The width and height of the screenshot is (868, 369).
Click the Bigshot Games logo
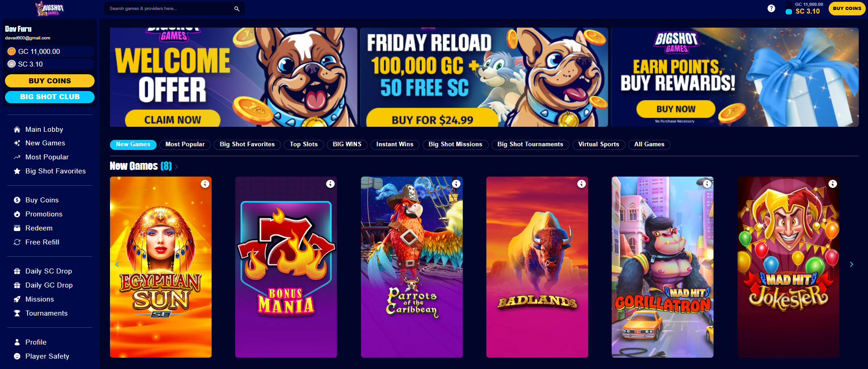tap(50, 9)
